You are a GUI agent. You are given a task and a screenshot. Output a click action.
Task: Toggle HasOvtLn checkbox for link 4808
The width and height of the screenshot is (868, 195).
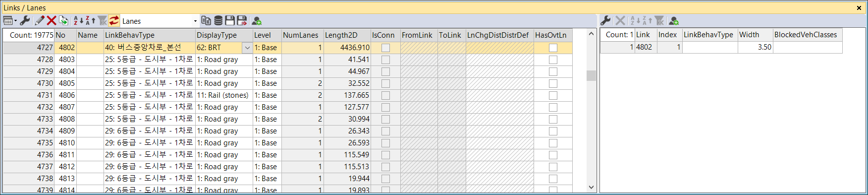click(553, 119)
